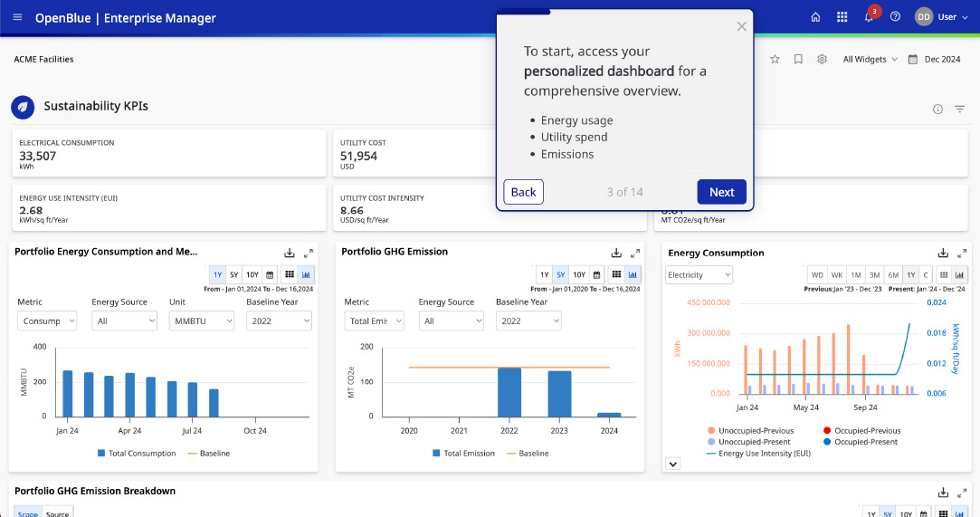Switch Portfolio Energy Consumption to table view
Screen dimensions: 980x517
pos(290,274)
